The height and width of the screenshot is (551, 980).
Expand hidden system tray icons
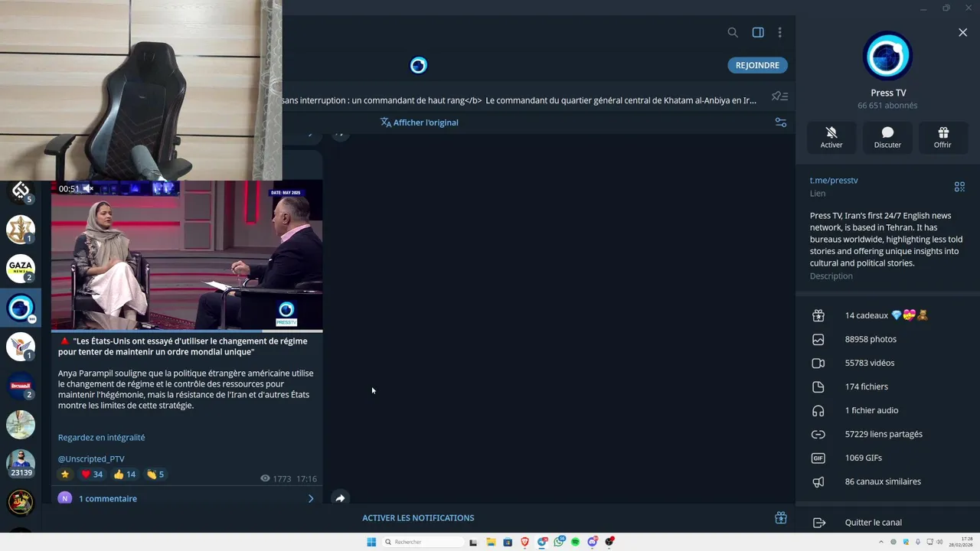click(x=881, y=542)
